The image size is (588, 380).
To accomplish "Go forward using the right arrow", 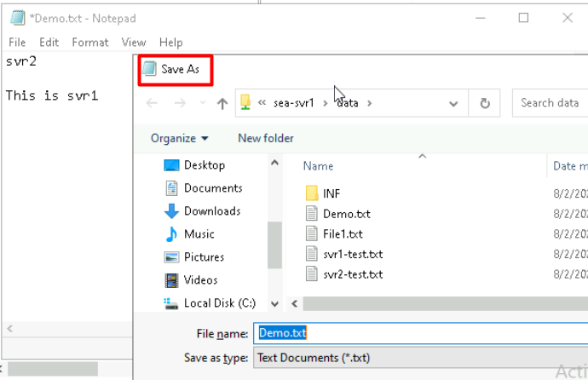I will [x=180, y=103].
